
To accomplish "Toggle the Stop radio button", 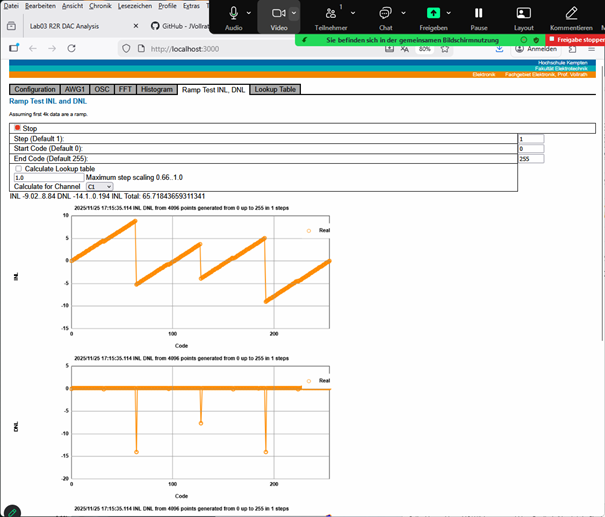I will (17, 128).
